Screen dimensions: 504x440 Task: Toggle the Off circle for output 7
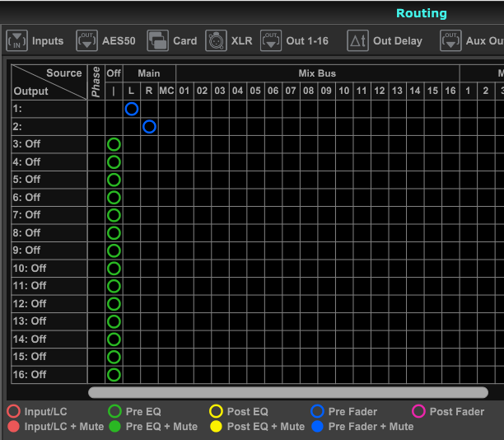(114, 215)
